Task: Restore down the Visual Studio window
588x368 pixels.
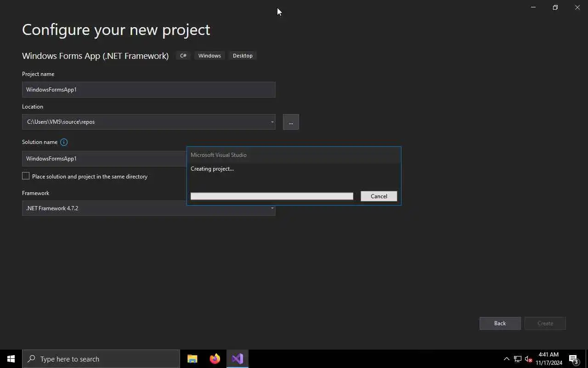Action: tap(555, 7)
